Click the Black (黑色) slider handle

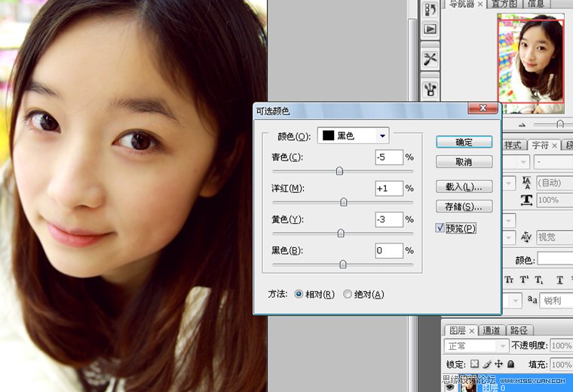[x=343, y=264]
